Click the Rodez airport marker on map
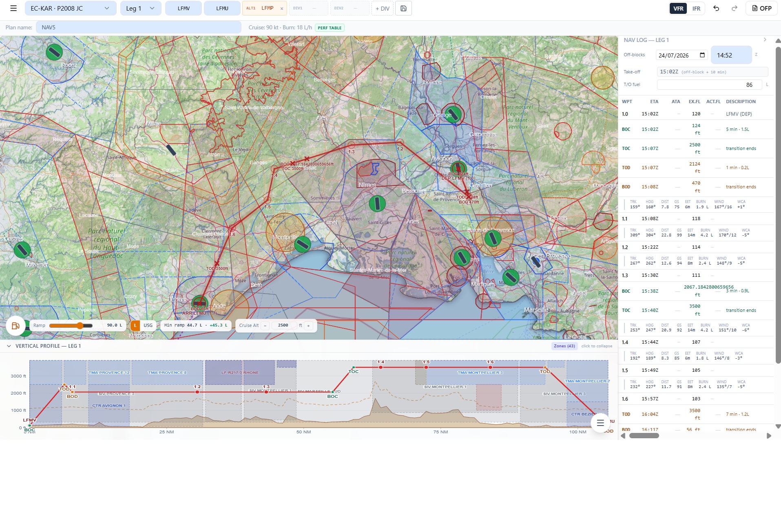The height and width of the screenshot is (532, 781). (54, 52)
